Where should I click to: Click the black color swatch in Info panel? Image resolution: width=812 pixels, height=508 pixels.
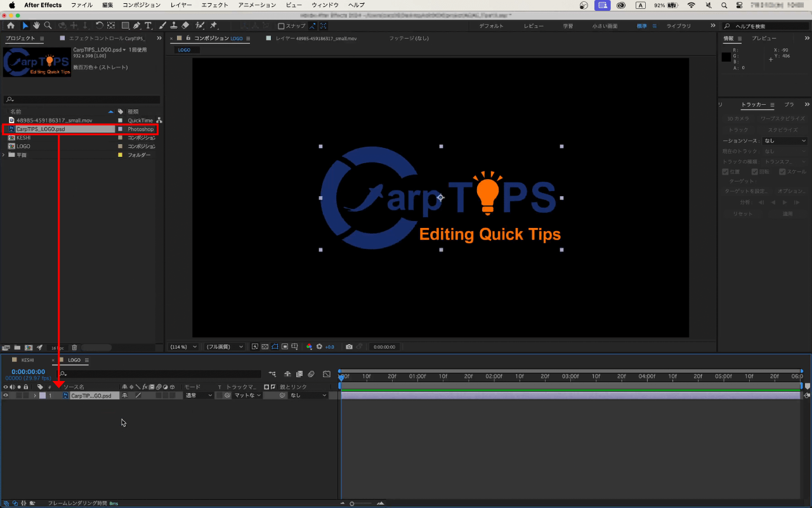click(726, 57)
